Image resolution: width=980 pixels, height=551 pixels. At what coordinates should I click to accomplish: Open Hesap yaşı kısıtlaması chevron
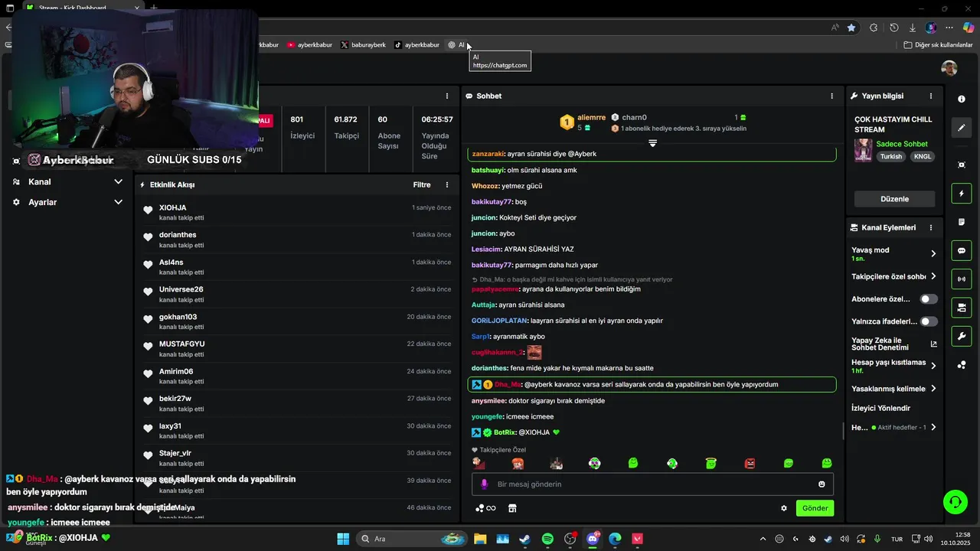point(933,366)
